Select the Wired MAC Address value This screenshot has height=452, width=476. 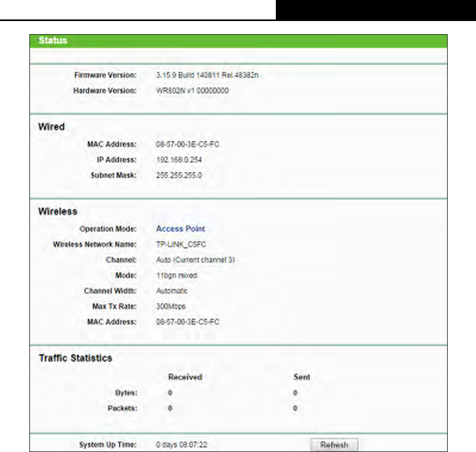click(x=188, y=145)
